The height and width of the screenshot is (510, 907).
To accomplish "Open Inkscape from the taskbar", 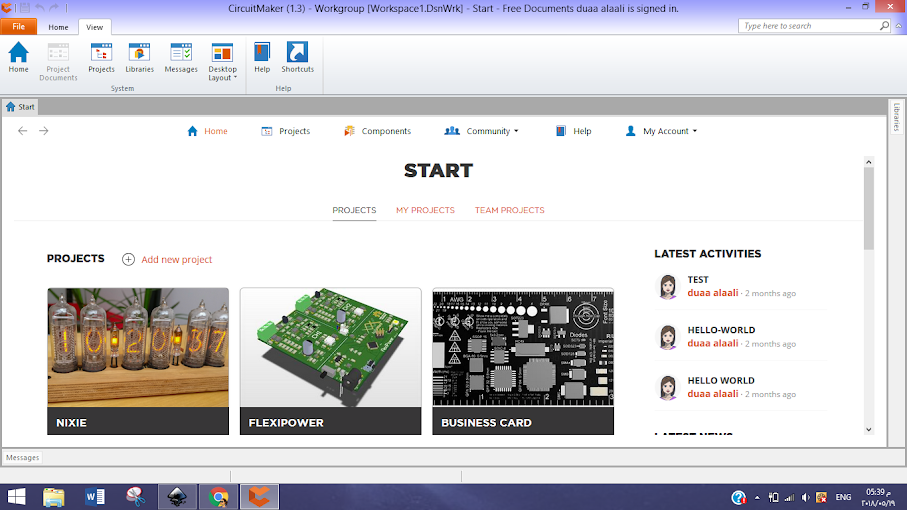I will pyautogui.click(x=178, y=497).
